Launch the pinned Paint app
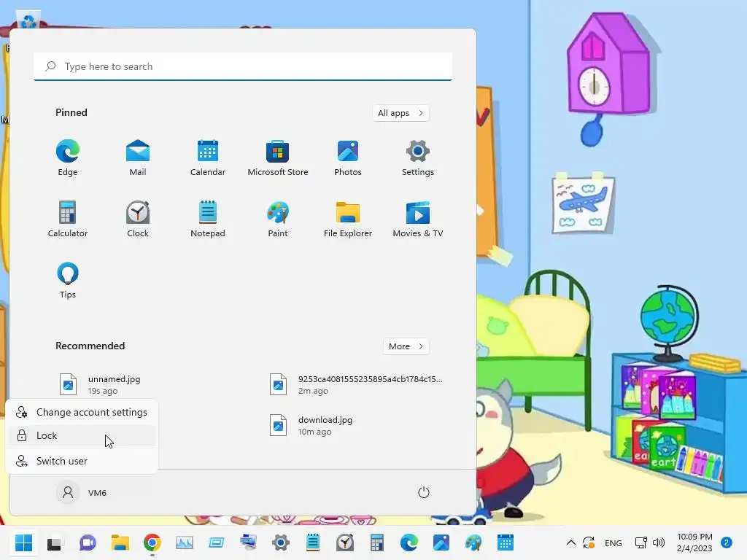This screenshot has width=747, height=560. pyautogui.click(x=278, y=219)
